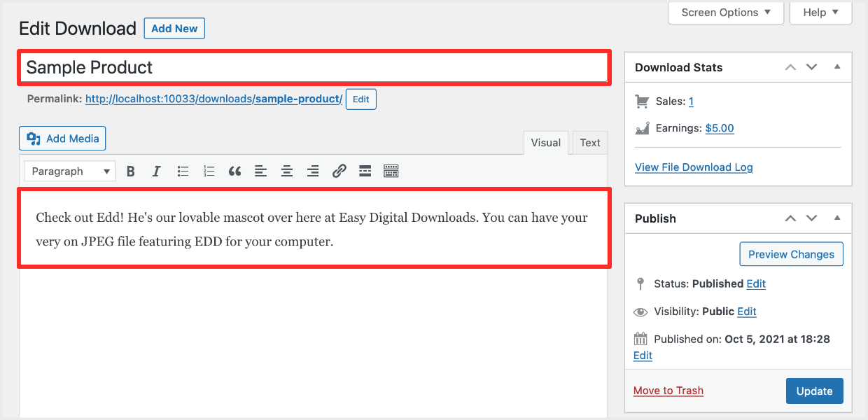Click the Earnings chart icon
This screenshot has width=868, height=420.
[642, 128]
